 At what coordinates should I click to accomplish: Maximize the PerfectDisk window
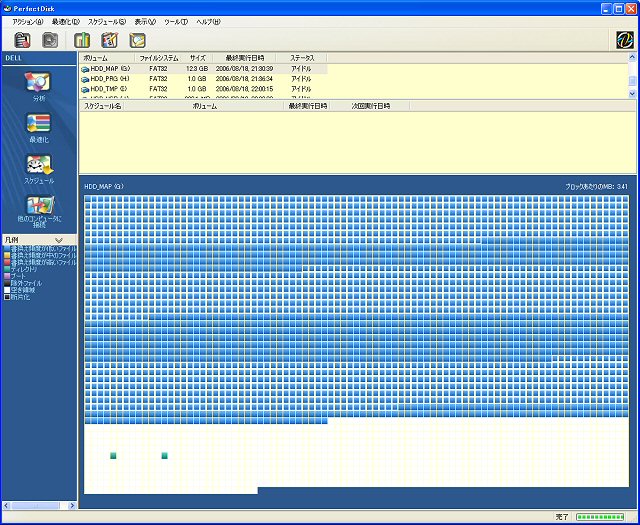click(x=619, y=9)
